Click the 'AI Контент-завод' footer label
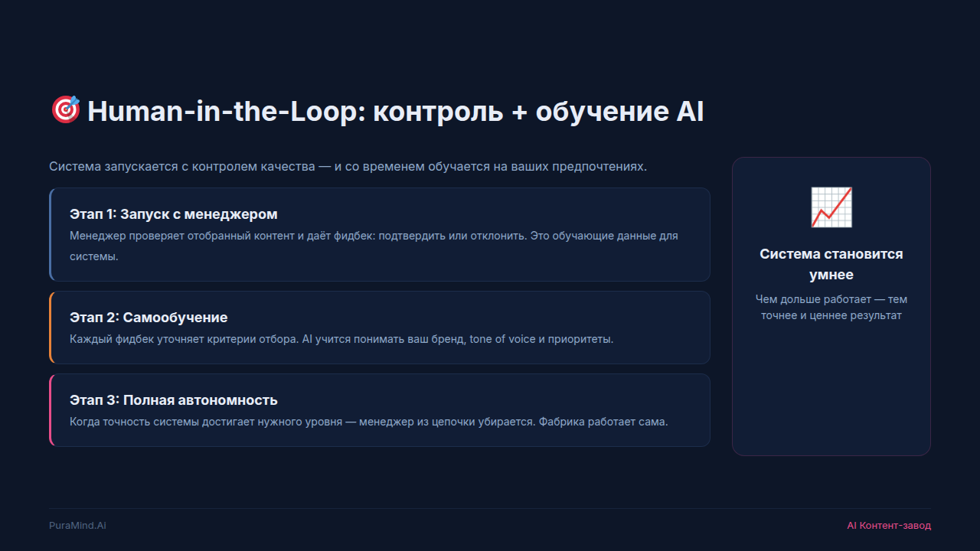The height and width of the screenshot is (551, 980). [888, 525]
